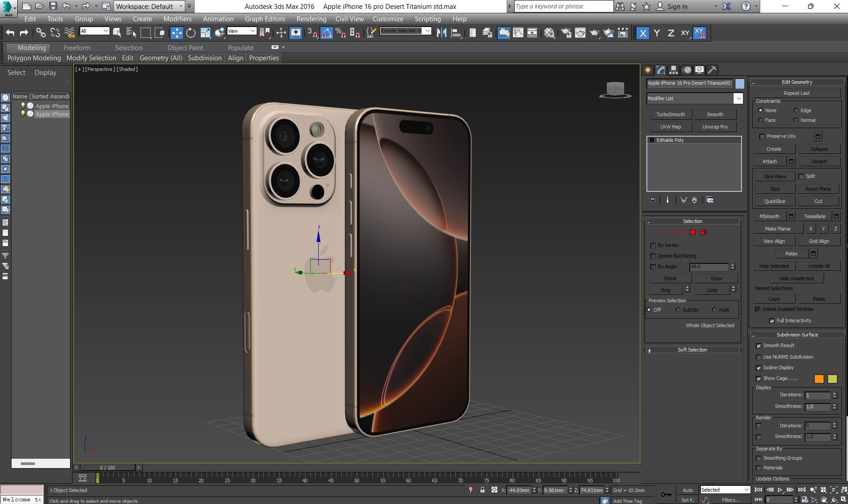848x504 pixels.
Task: Restrict to X axis button
Action: pyautogui.click(x=642, y=33)
